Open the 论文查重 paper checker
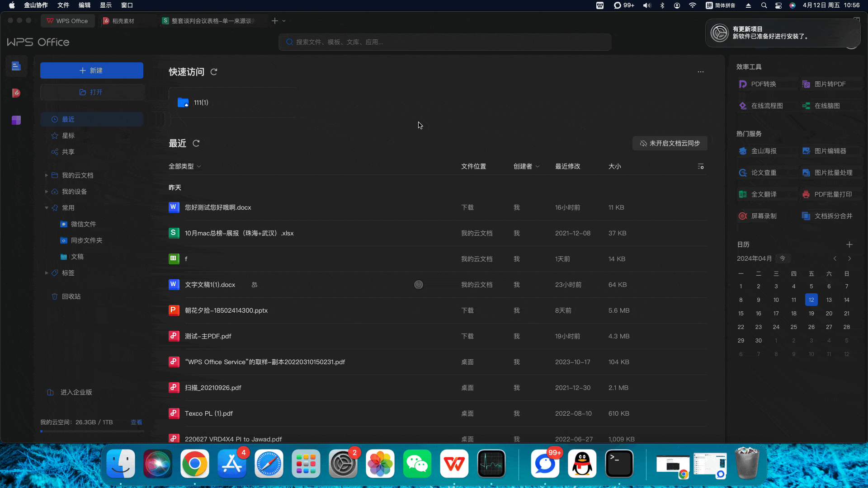Image resolution: width=868 pixels, height=488 pixels. click(764, 172)
